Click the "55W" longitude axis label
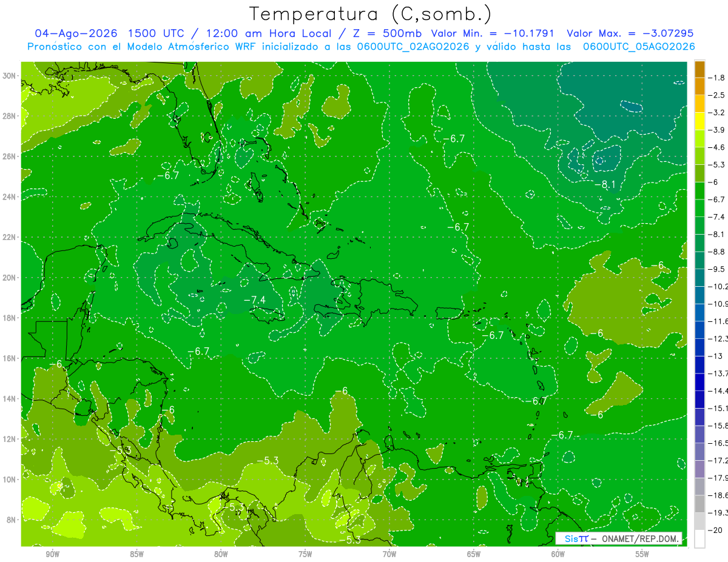728x562 pixels. pos(642,554)
